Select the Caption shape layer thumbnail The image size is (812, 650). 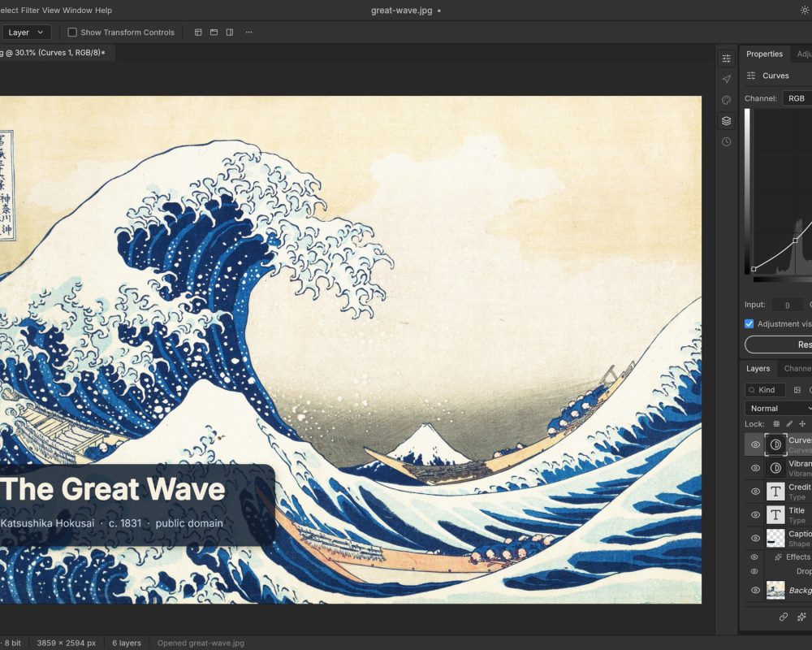tap(775, 538)
